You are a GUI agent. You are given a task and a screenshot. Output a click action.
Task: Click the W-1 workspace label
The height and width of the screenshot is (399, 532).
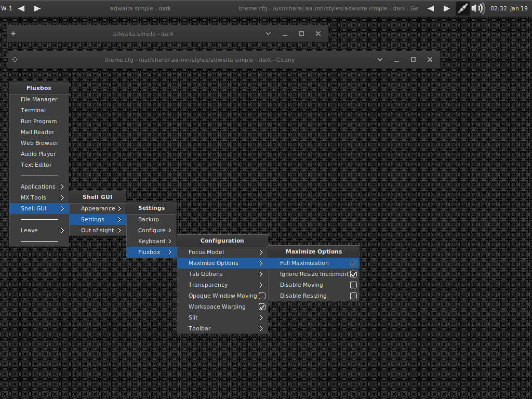coord(7,8)
